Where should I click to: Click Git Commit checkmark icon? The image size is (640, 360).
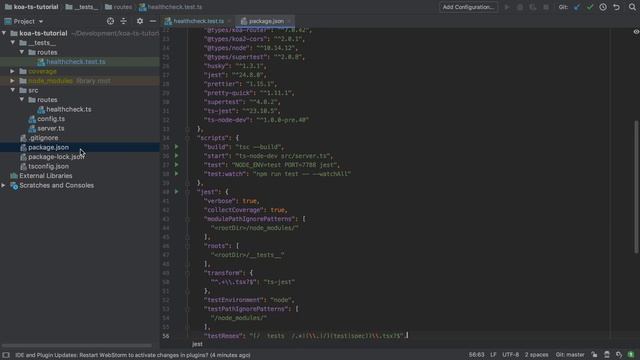[x=590, y=7]
